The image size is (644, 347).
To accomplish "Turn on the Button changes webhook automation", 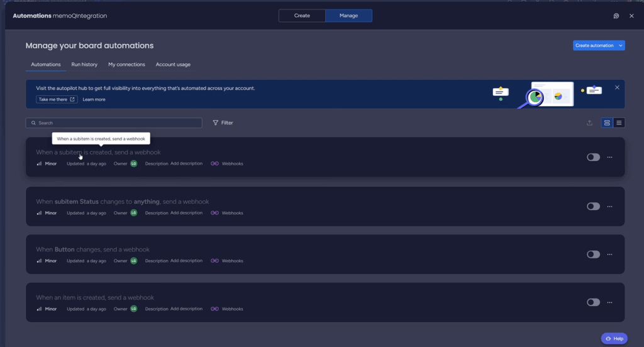I will click(x=593, y=255).
